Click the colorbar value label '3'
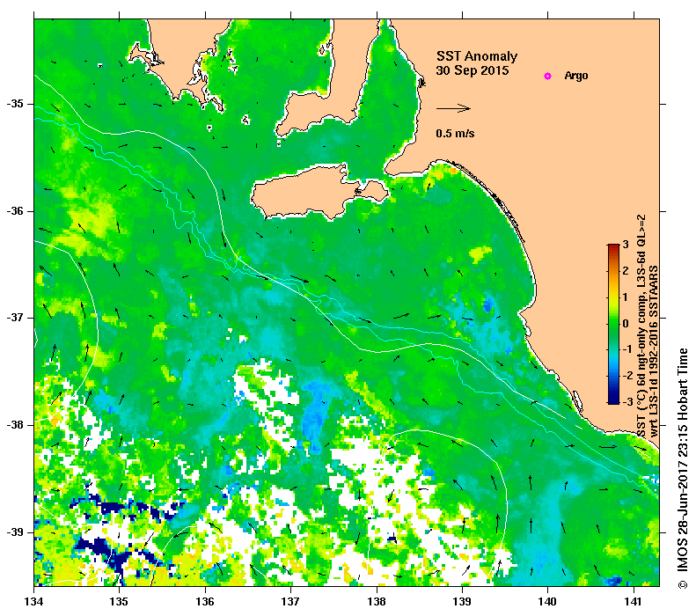 [626, 245]
